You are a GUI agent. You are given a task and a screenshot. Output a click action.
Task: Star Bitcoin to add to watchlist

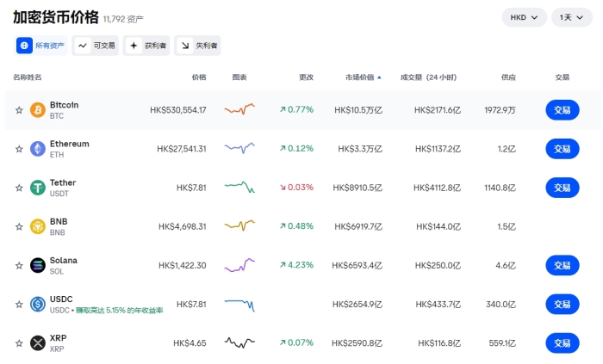pyautogui.click(x=19, y=110)
